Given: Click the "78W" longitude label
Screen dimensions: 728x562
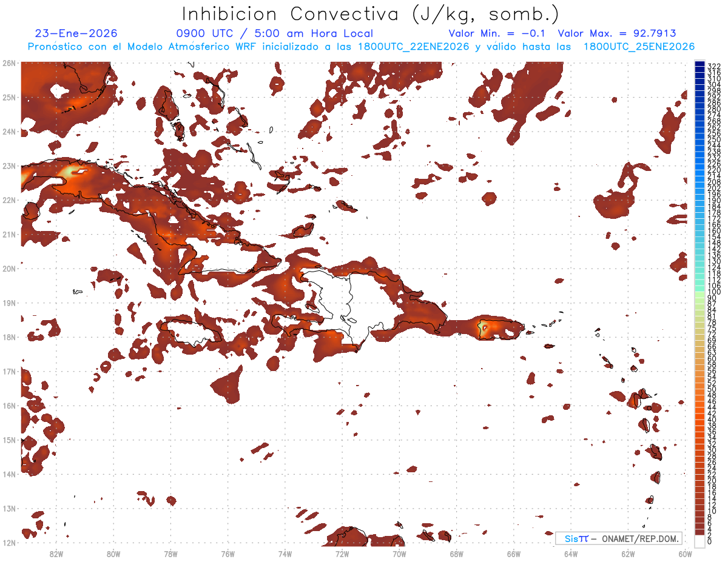Looking at the screenshot, I should (170, 553).
